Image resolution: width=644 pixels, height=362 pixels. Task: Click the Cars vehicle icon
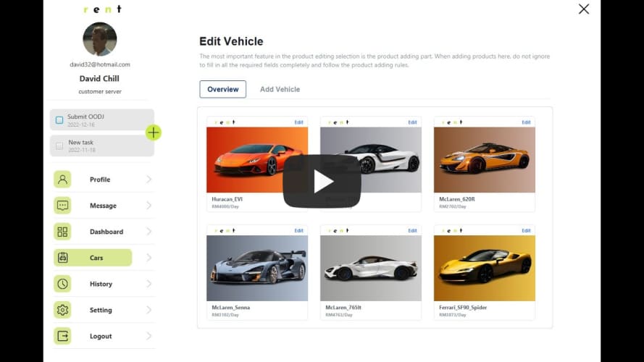coord(62,258)
